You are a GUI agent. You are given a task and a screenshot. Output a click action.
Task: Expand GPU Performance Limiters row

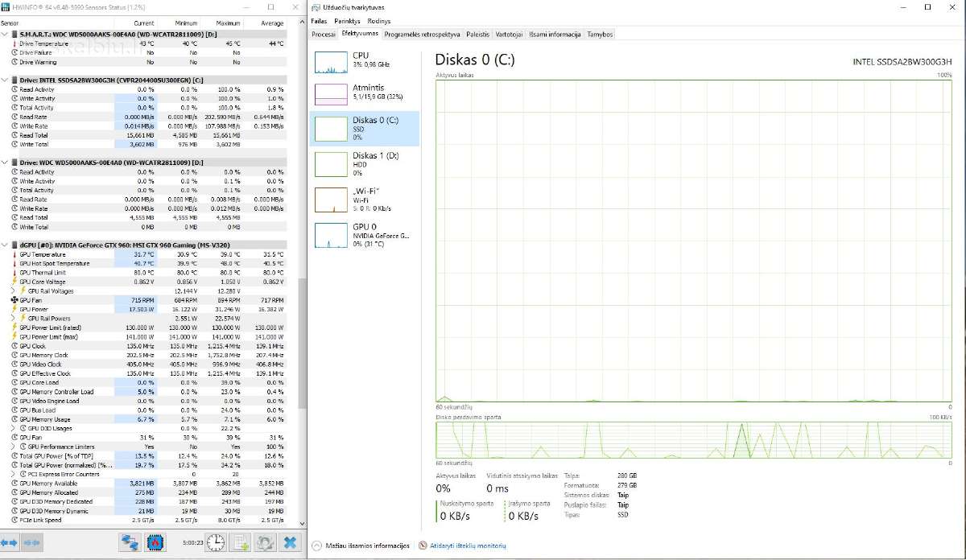pyautogui.click(x=14, y=447)
